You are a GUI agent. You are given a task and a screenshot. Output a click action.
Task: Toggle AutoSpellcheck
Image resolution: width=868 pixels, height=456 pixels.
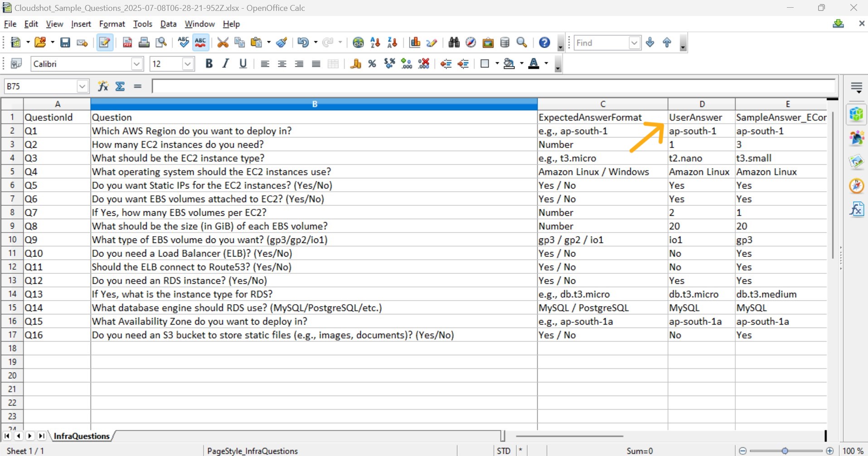point(200,43)
